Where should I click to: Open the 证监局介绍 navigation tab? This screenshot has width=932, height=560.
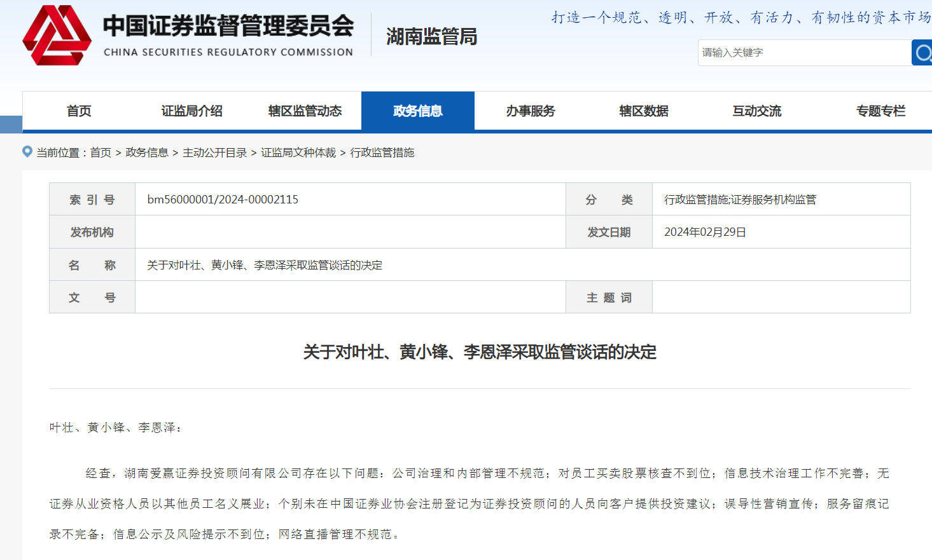[191, 111]
